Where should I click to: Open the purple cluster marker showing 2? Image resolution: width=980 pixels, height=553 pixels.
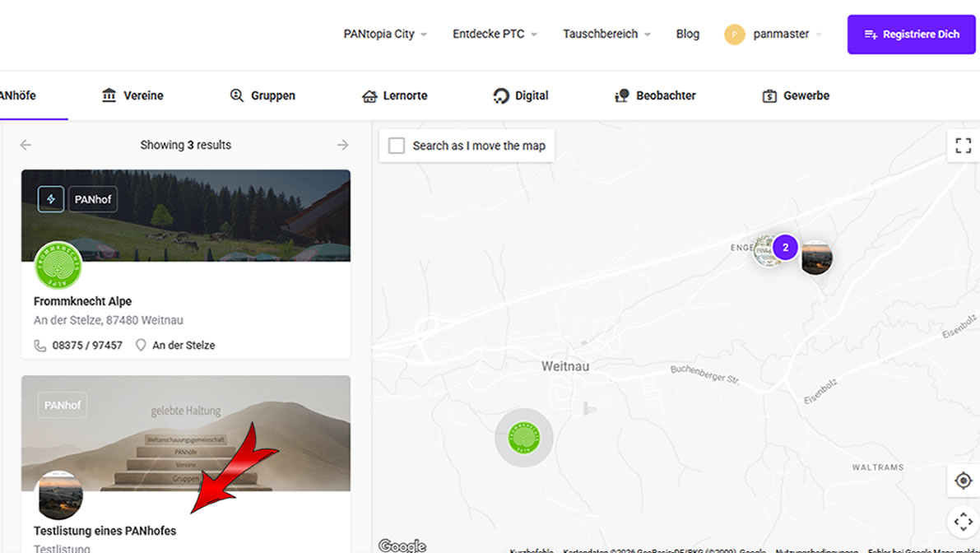coord(785,248)
